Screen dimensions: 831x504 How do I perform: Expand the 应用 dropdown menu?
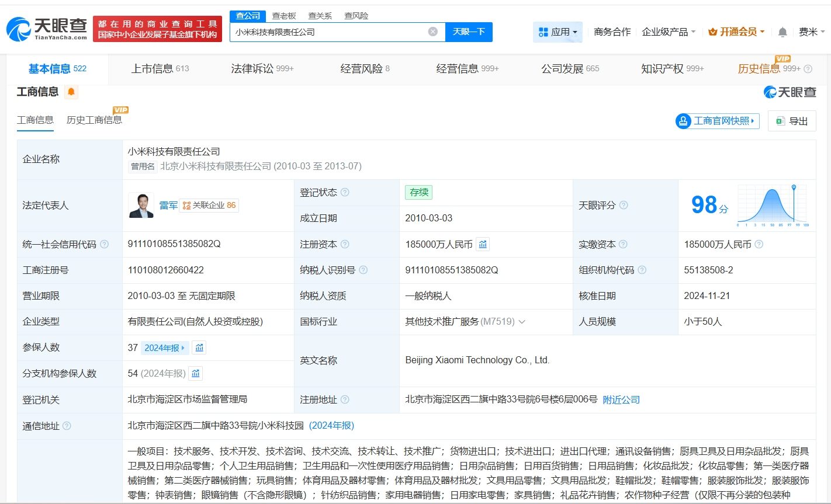[558, 32]
